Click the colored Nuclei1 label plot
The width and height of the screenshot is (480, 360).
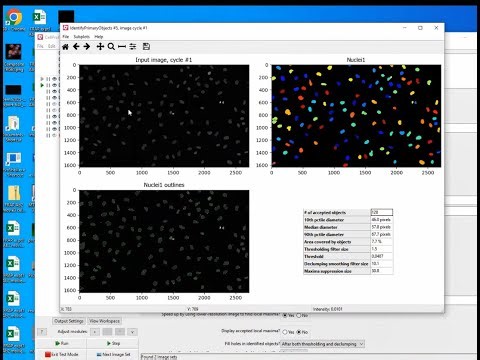[356, 116]
